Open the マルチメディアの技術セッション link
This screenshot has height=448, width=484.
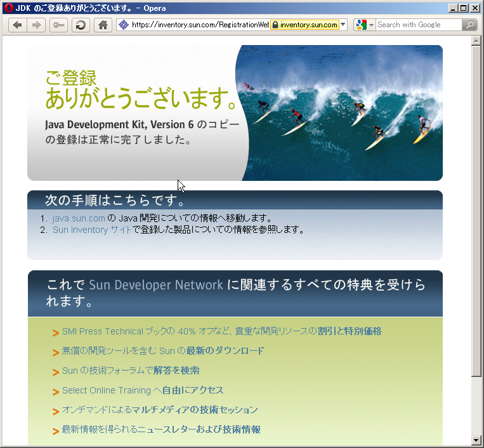coord(160,410)
